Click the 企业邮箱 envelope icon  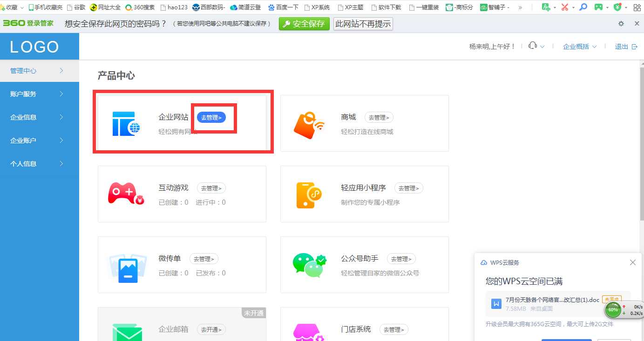127,331
